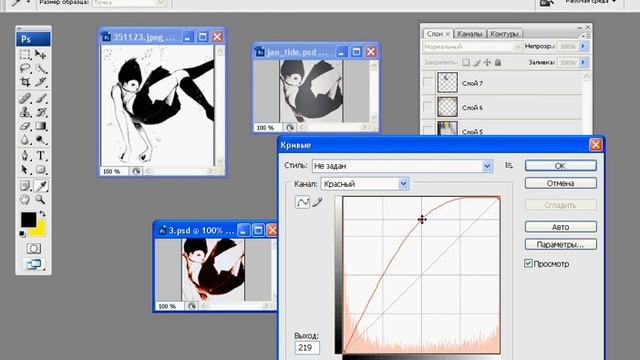Select the Notes tool
This screenshot has width=640, height=360.
[x=25, y=186]
